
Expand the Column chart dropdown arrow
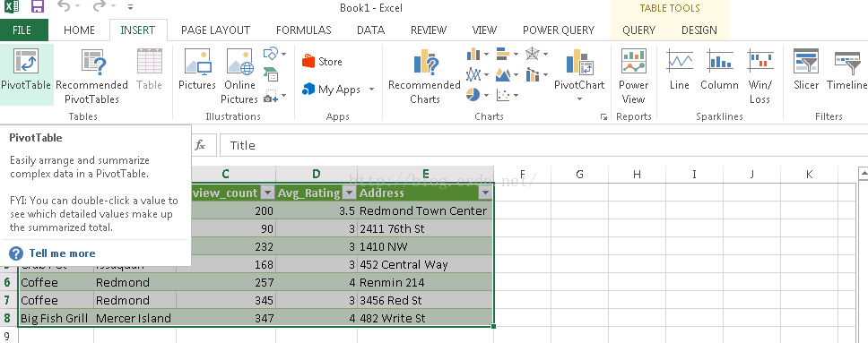coord(487,55)
